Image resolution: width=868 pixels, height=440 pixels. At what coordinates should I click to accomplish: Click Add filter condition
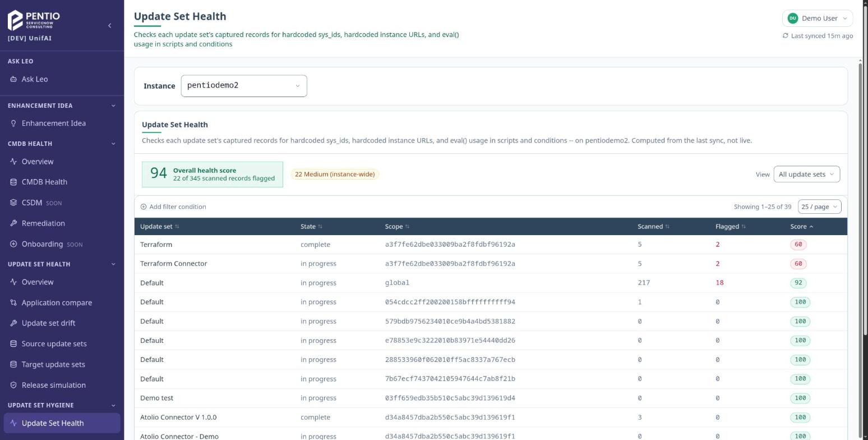[x=173, y=207]
